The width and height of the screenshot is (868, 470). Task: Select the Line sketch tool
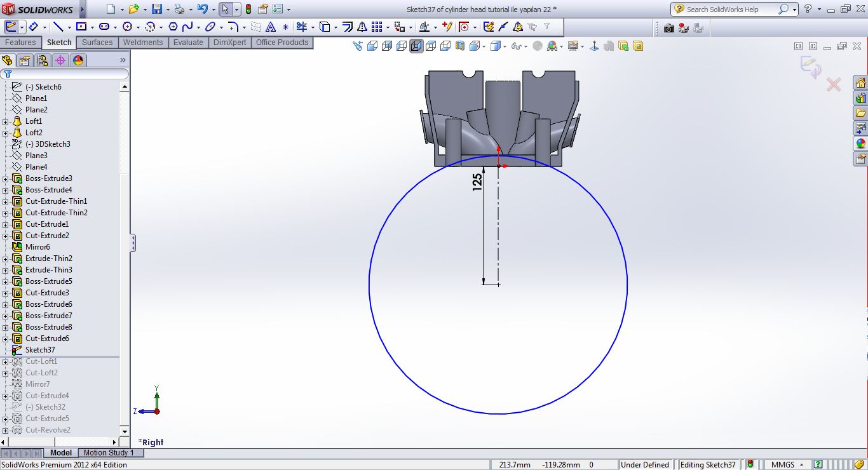(x=58, y=27)
